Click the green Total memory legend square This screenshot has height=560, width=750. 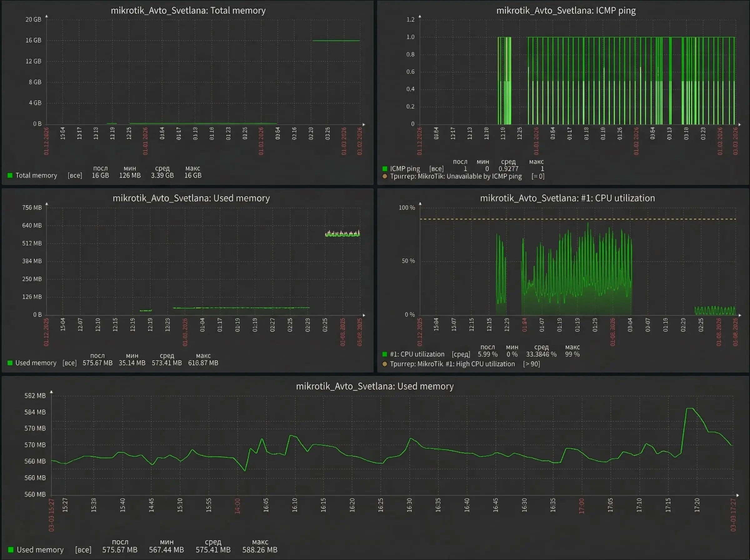(10, 175)
